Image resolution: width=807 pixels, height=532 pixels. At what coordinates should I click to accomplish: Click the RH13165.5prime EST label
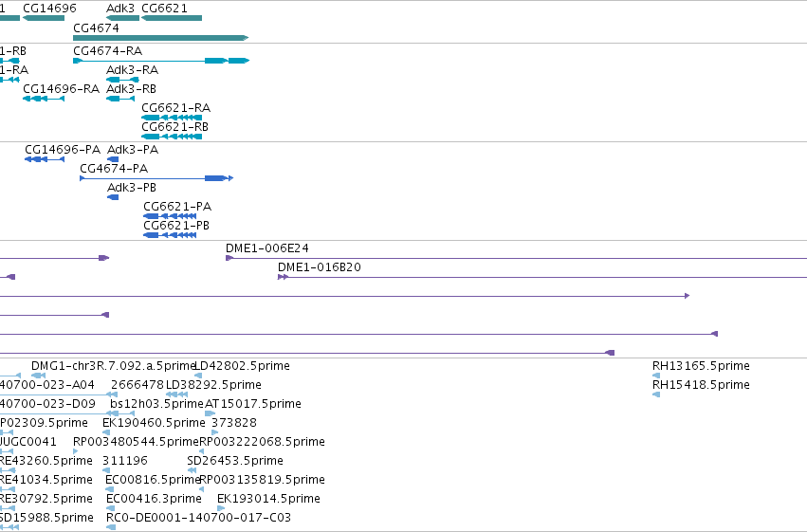[701, 366]
